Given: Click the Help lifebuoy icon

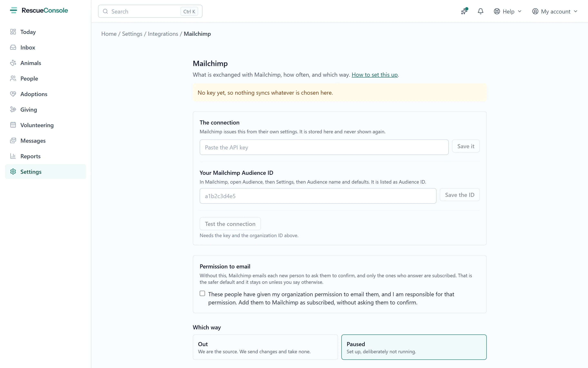Looking at the screenshot, I should [497, 11].
